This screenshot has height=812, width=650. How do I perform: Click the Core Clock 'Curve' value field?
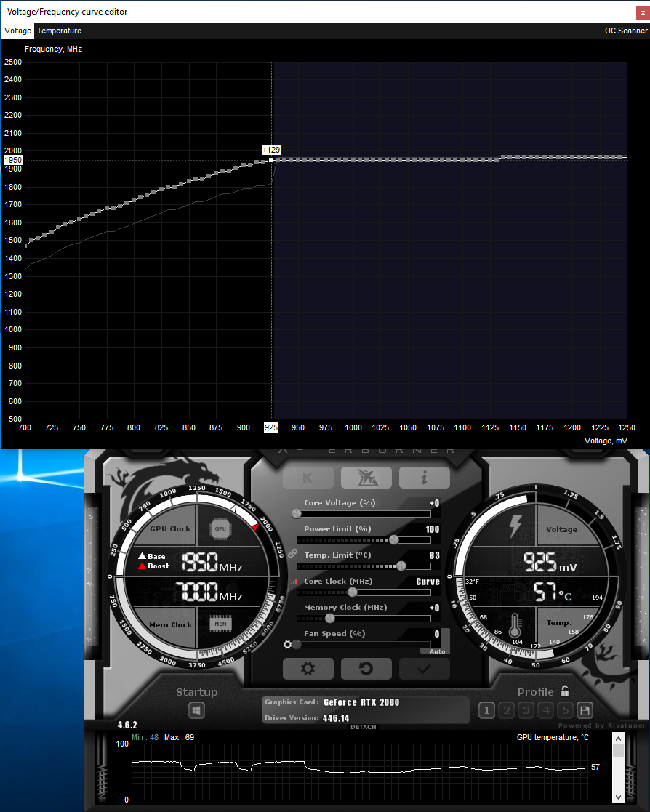pos(428,582)
